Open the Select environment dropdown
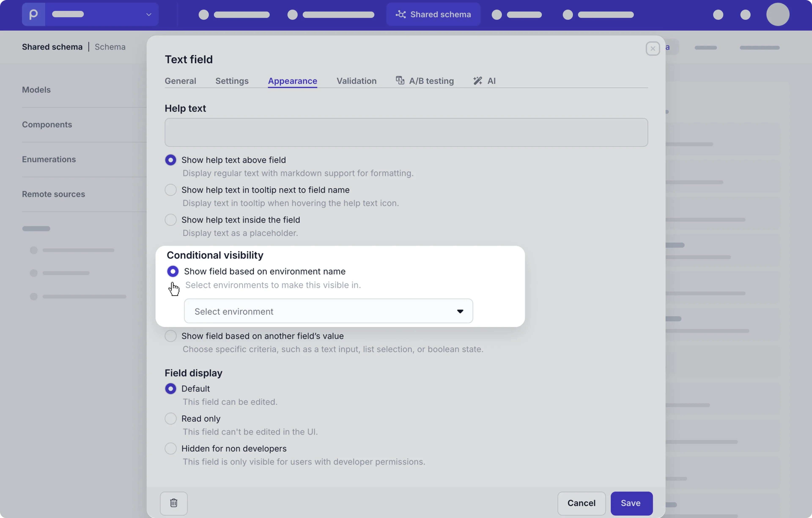Screen dimensions: 812x518 (327, 311)
